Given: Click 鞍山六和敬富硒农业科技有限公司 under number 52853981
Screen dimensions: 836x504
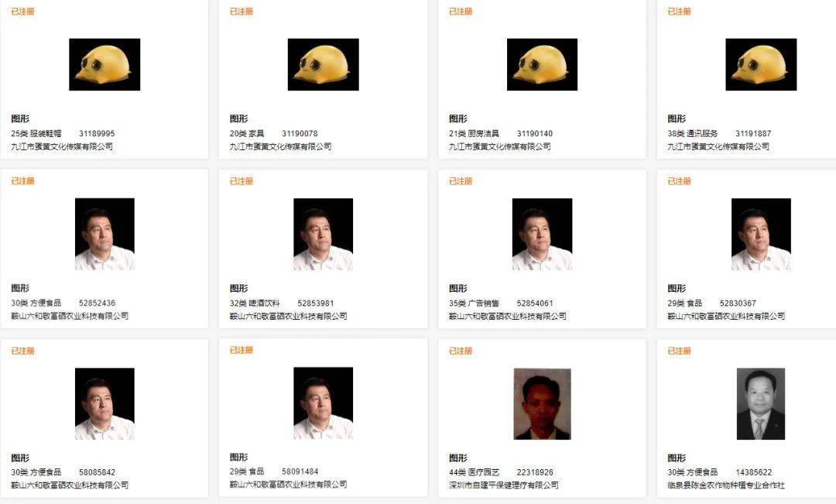Looking at the screenshot, I should 288,317.
